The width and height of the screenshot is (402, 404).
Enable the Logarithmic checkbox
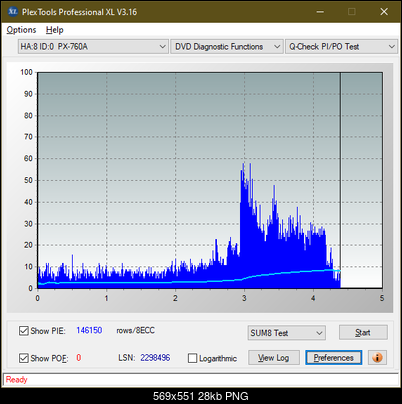pyautogui.click(x=193, y=358)
